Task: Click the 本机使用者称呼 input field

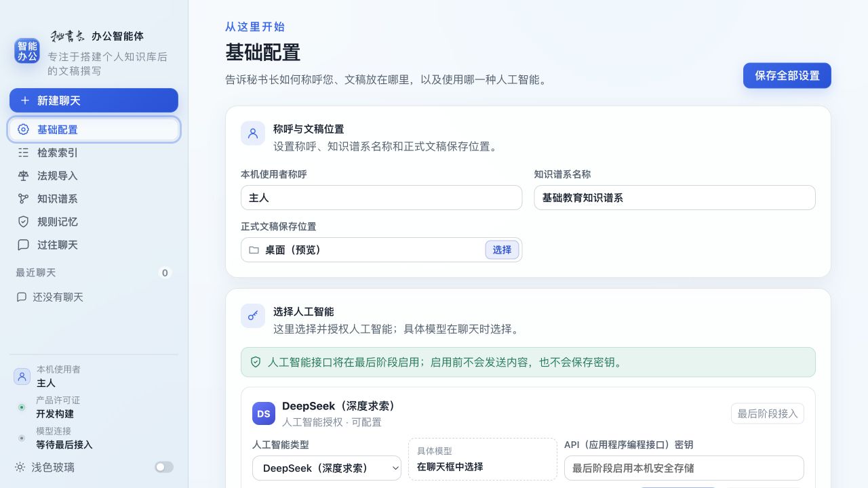Action: (382, 198)
